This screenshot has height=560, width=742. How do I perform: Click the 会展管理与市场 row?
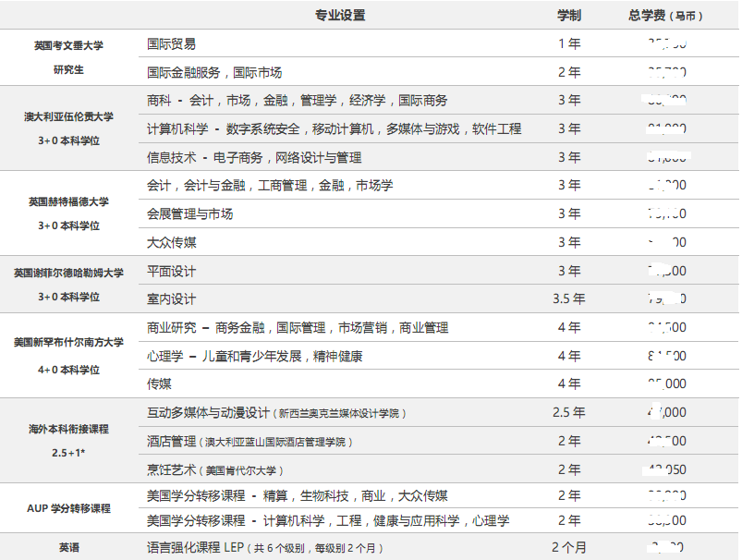pyautogui.click(x=439, y=213)
